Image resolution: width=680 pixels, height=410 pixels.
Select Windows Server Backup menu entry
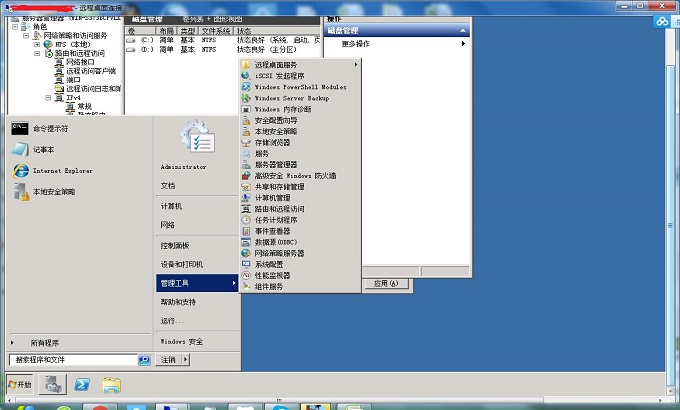pyautogui.click(x=291, y=98)
